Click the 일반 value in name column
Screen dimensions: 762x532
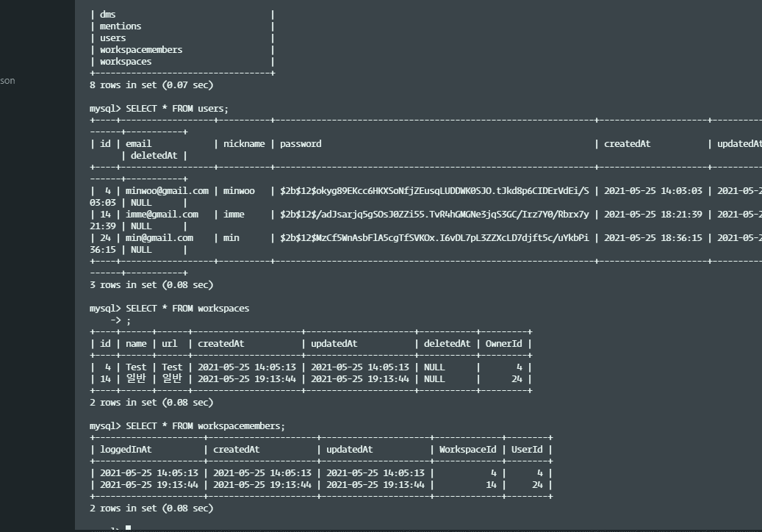(x=136, y=379)
